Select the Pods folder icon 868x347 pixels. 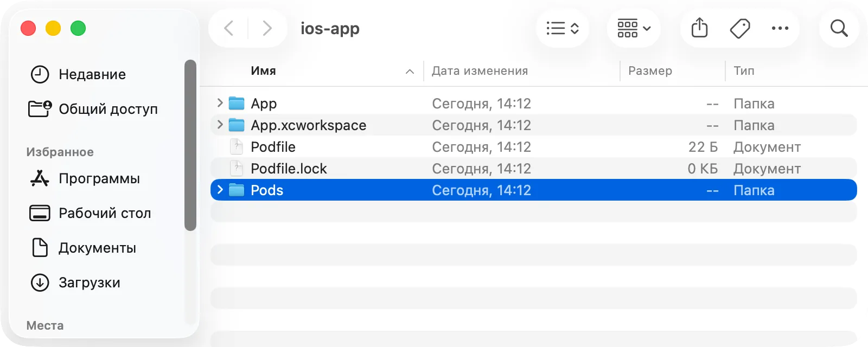click(237, 190)
